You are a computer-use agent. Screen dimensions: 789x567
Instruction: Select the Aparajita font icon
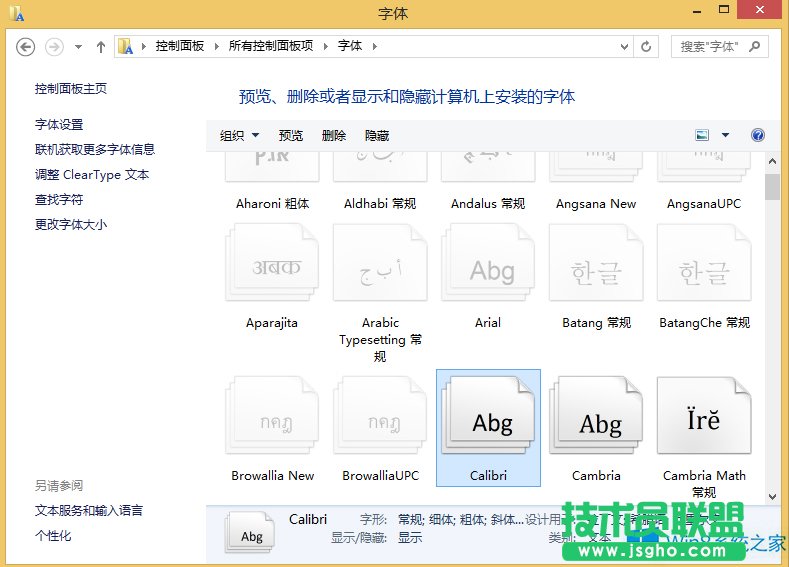coord(272,267)
